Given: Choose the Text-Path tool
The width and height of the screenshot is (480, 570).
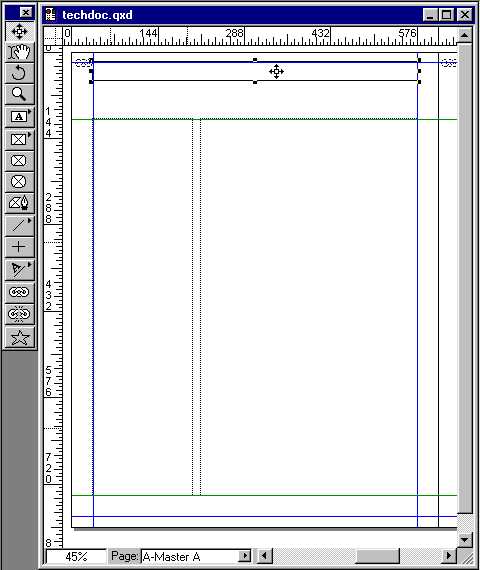Looking at the screenshot, I should pyautogui.click(x=20, y=270).
